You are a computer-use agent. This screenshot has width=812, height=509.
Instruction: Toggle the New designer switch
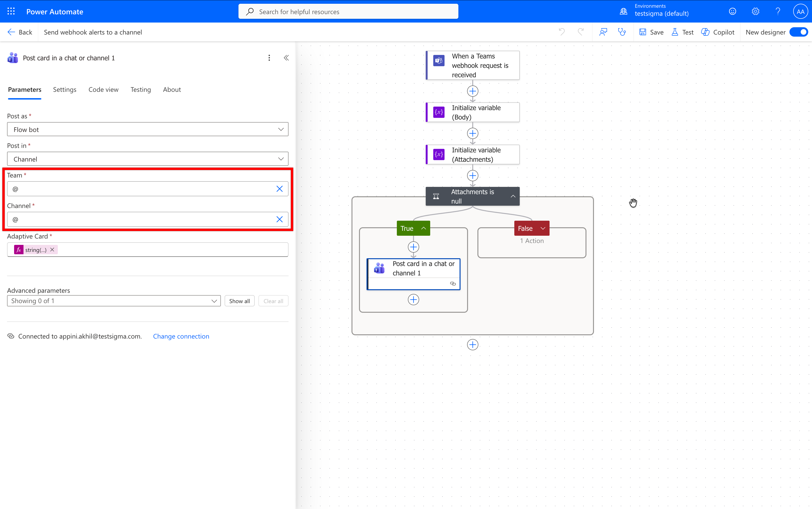[x=799, y=32]
